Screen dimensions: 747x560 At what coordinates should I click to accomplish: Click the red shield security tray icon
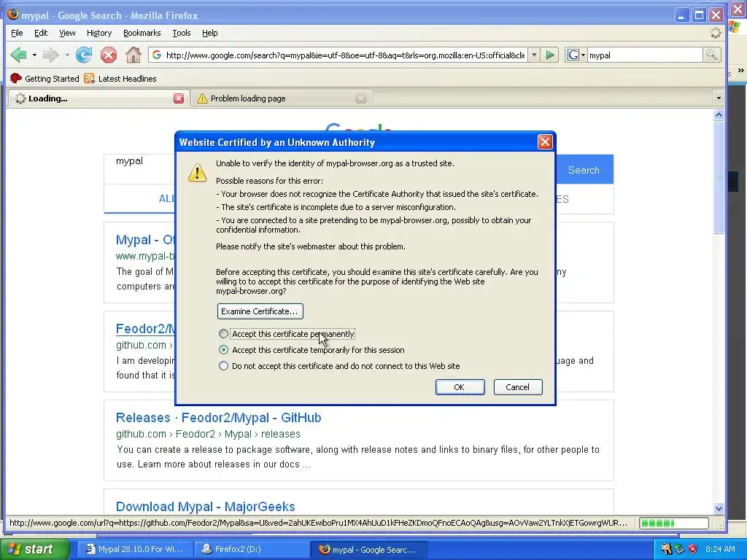(693, 549)
